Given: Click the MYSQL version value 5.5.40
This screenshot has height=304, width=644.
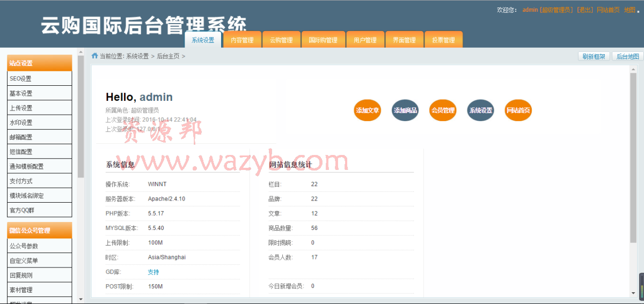Looking at the screenshot, I should [x=156, y=228].
